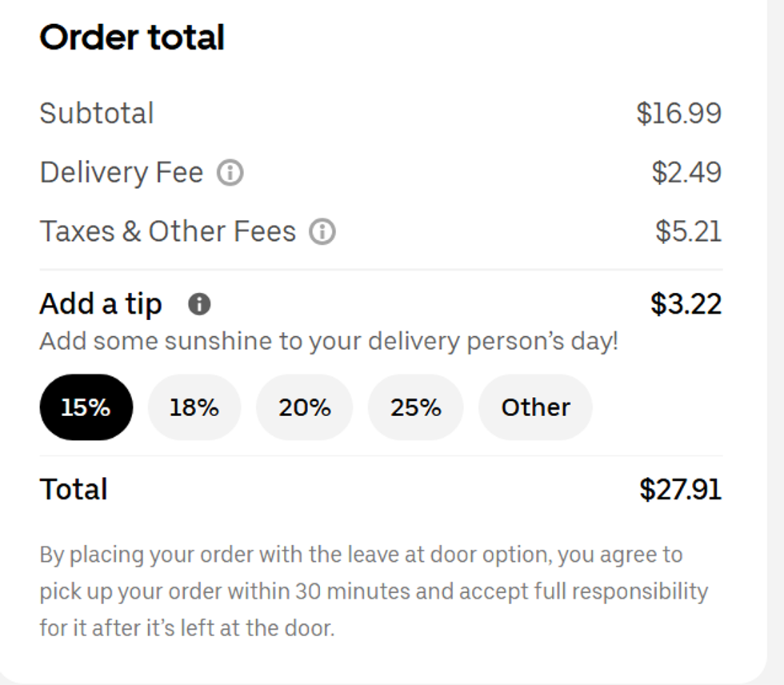View tip details via the info icon
784x685 pixels.
coord(200,303)
